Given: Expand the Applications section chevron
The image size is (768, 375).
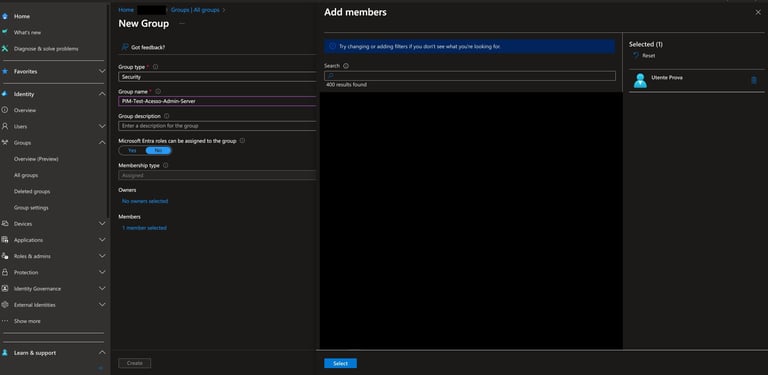Looking at the screenshot, I should [102, 240].
